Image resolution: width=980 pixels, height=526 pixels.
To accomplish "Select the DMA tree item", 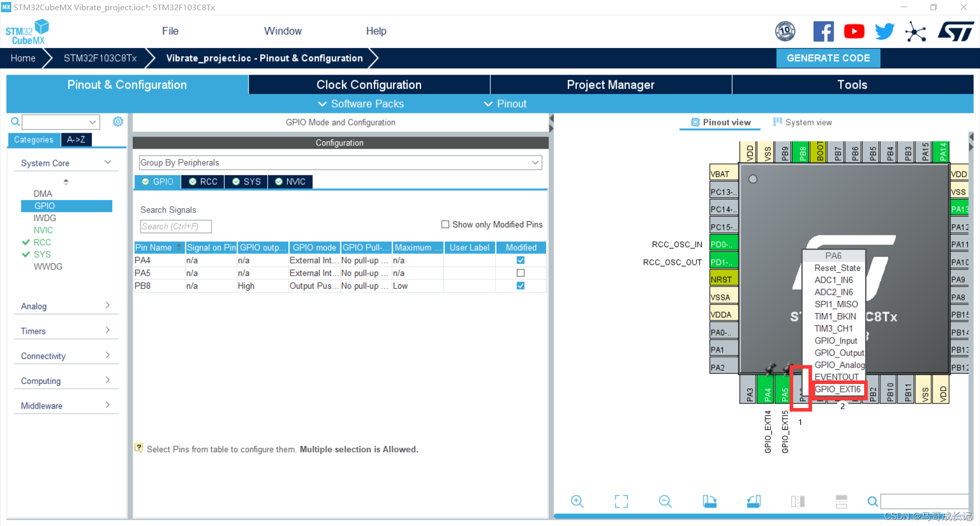I will [x=43, y=194].
